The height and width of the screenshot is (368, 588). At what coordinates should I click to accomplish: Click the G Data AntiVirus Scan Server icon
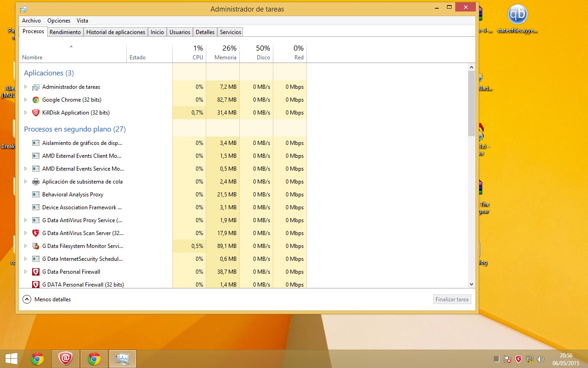coord(36,233)
